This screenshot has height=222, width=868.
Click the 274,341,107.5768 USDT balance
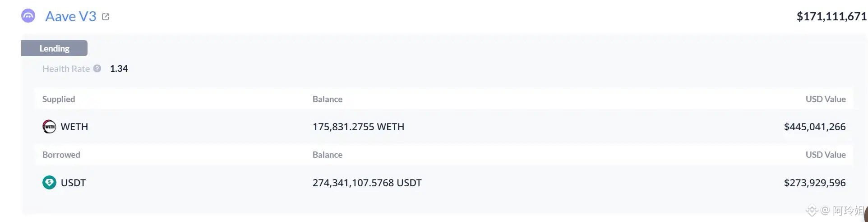[x=367, y=183]
